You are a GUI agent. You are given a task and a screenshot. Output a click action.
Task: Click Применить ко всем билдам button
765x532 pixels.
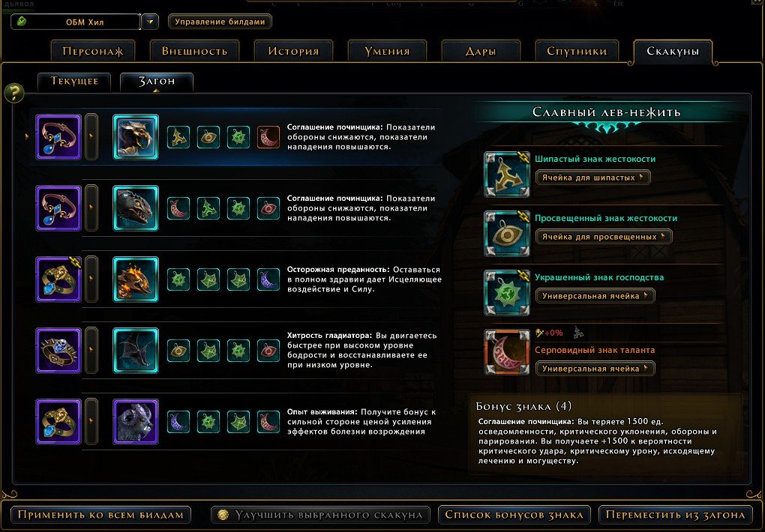100,515
